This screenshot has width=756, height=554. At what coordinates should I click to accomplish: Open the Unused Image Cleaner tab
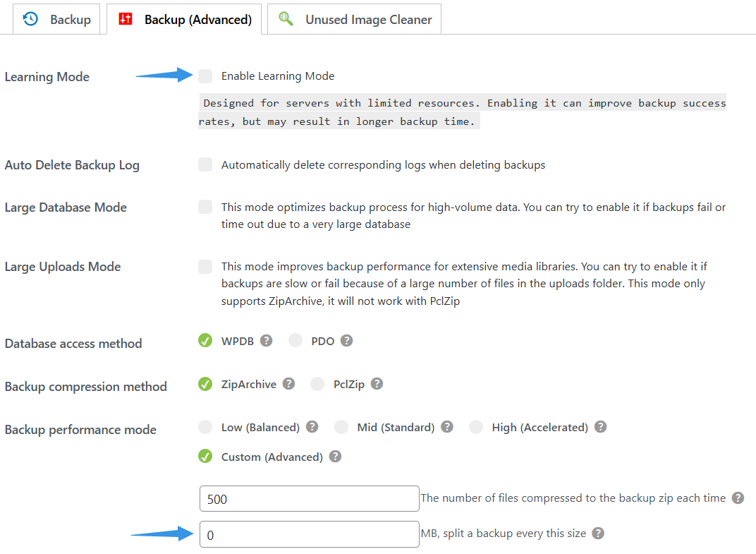(355, 20)
